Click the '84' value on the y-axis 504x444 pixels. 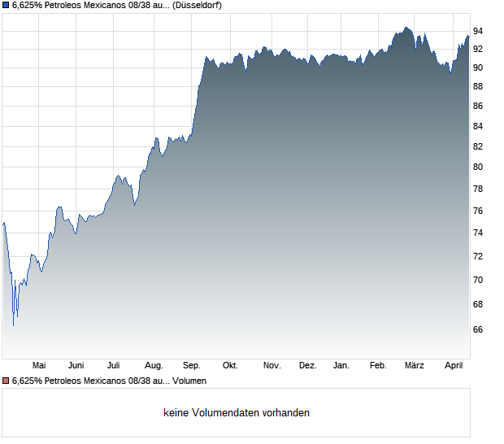coord(478,126)
